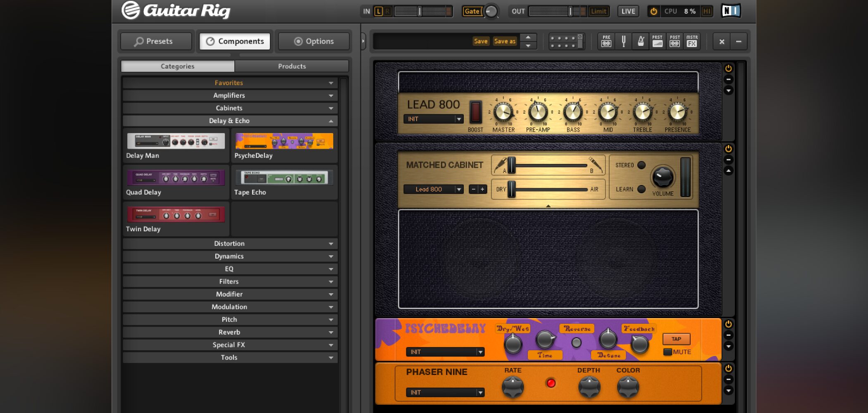Viewport: 868px width, 413px height.
Task: Collapse the Delay & Echo category
Action: point(230,121)
